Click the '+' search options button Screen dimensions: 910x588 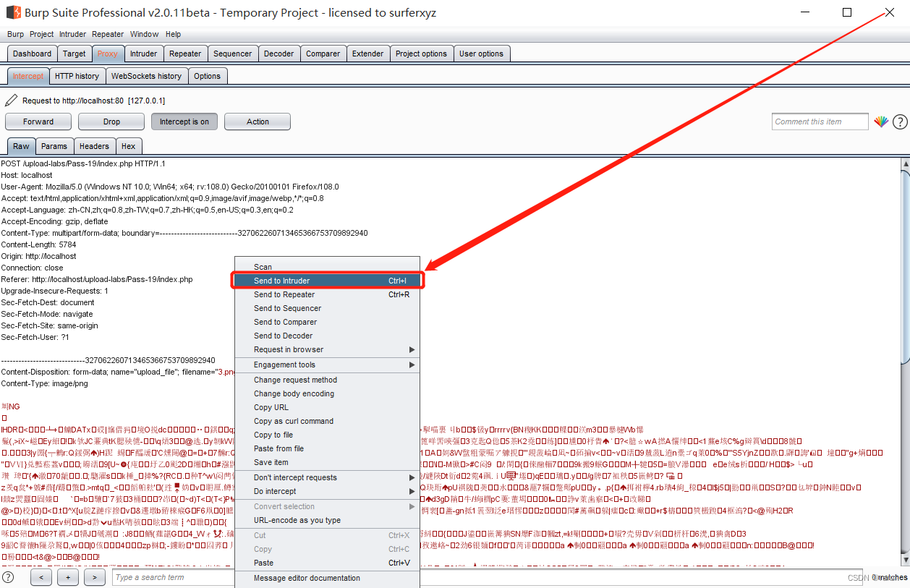[x=68, y=577]
